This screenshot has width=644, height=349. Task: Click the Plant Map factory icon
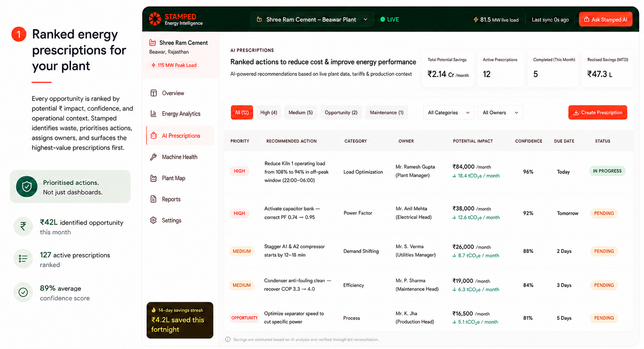(x=153, y=178)
